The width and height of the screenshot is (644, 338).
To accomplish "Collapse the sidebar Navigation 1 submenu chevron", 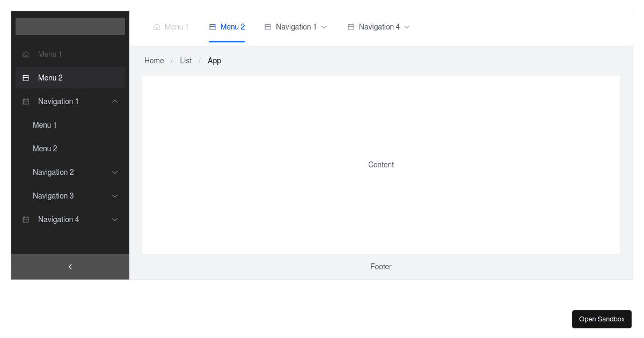I will click(115, 101).
